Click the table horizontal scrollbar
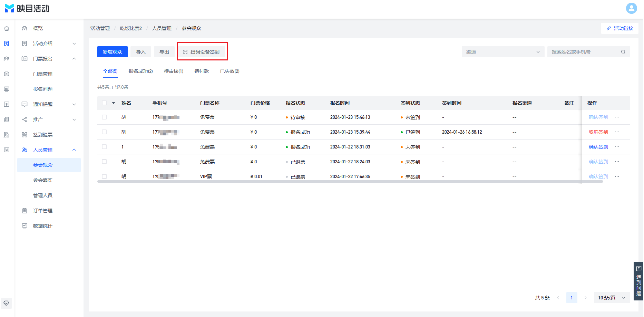 tap(350, 181)
